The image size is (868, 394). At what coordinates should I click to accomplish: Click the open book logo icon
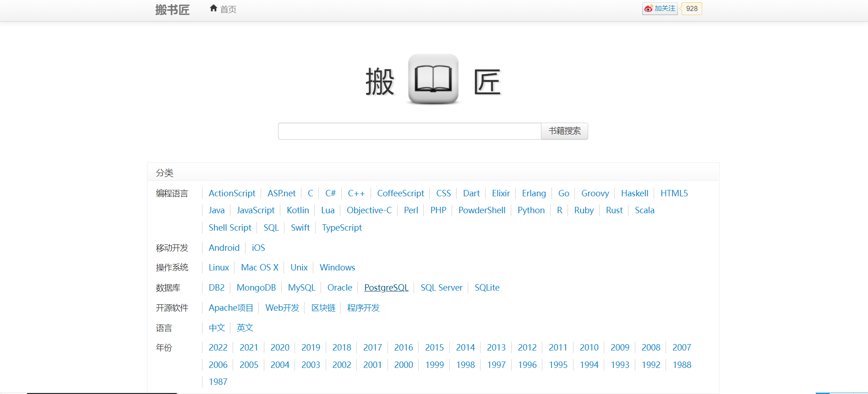(x=433, y=79)
